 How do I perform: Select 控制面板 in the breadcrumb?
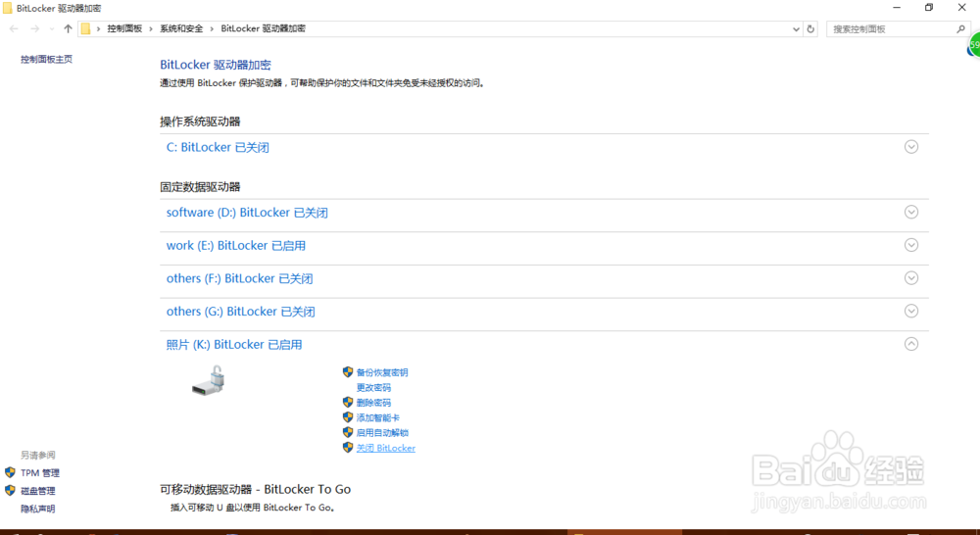124,28
